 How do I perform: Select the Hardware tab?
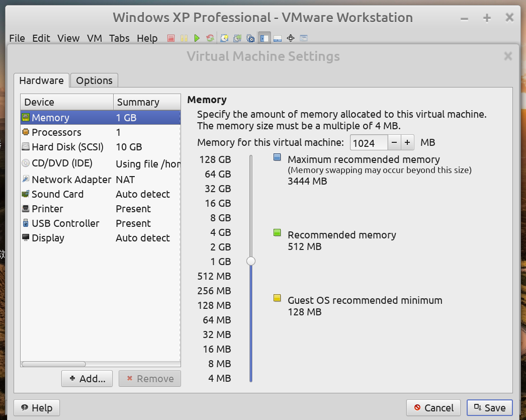[x=42, y=80]
